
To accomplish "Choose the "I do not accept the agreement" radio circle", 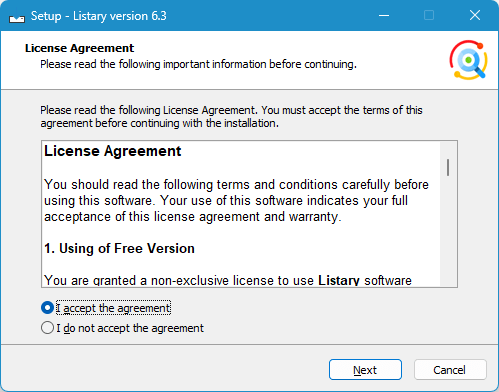I will tap(47, 328).
